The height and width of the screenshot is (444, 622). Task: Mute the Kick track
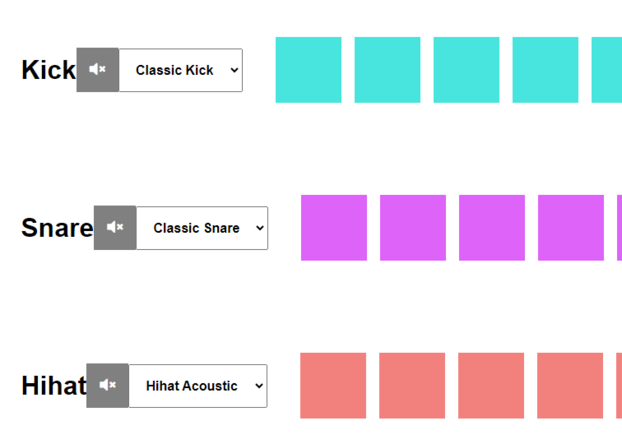pos(98,70)
